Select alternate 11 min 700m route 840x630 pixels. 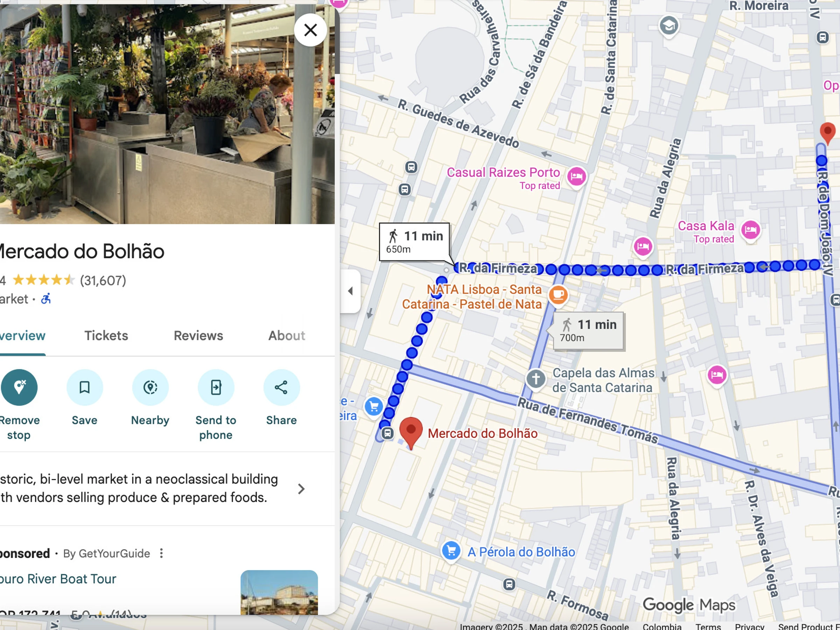click(x=589, y=331)
